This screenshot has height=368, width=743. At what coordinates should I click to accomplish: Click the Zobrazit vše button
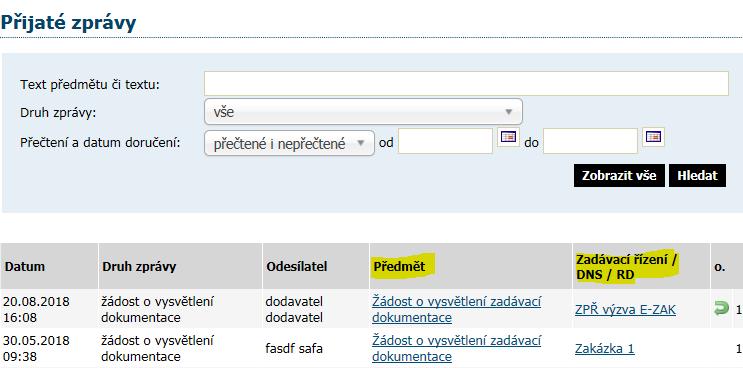pos(619,176)
